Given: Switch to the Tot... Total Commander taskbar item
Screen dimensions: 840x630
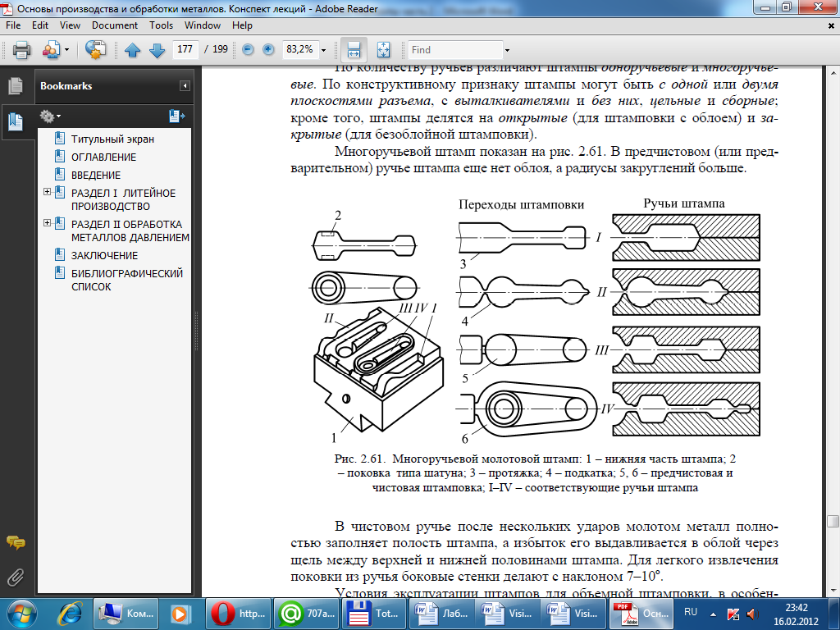Looking at the screenshot, I should (374, 614).
